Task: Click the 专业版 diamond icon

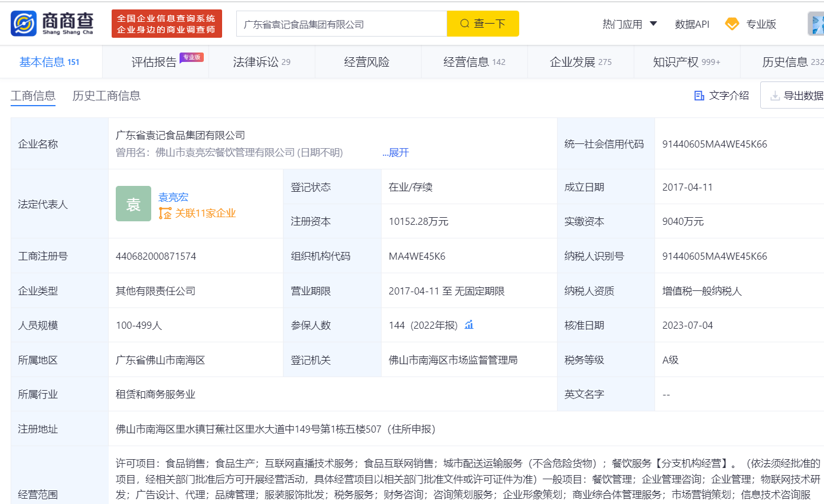Action: pos(732,24)
